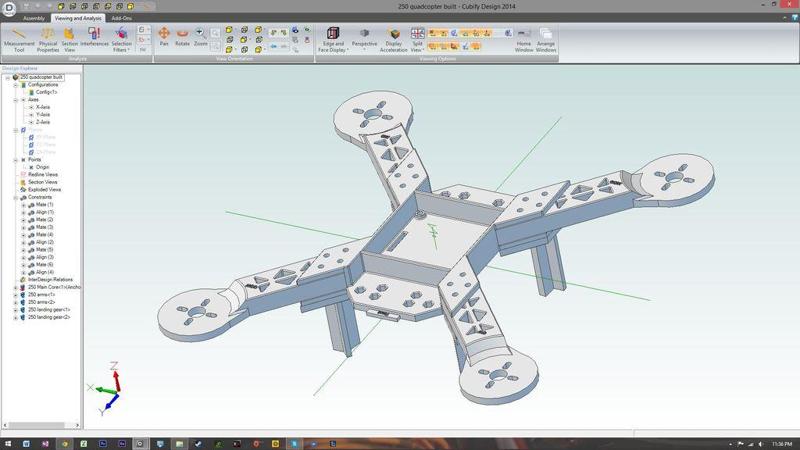The height and width of the screenshot is (450, 800).
Task: Collapse the Axes tree node
Action: pos(16,100)
